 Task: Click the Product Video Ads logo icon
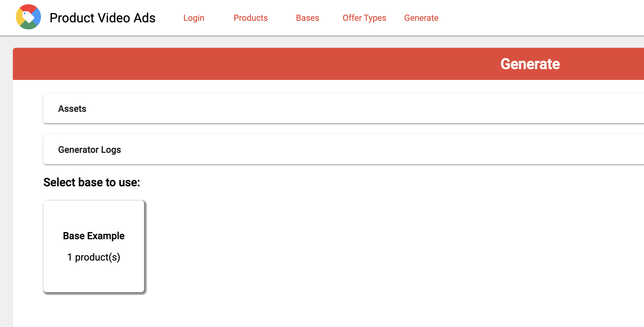[x=28, y=17]
